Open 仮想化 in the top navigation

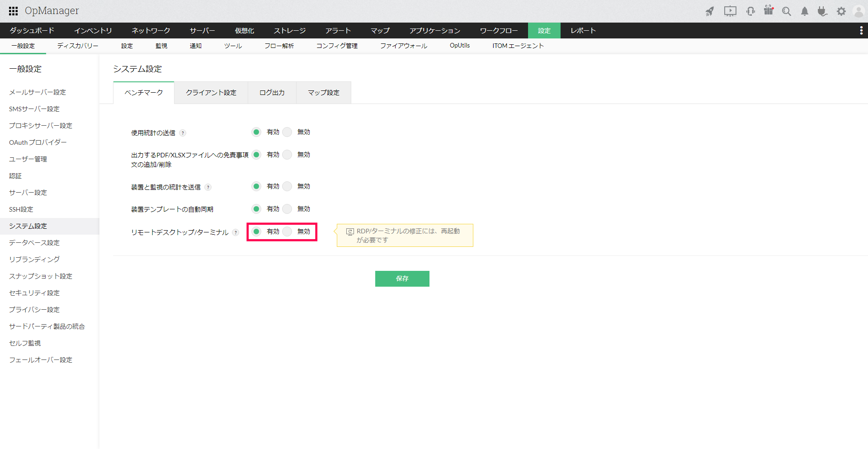[x=245, y=30]
